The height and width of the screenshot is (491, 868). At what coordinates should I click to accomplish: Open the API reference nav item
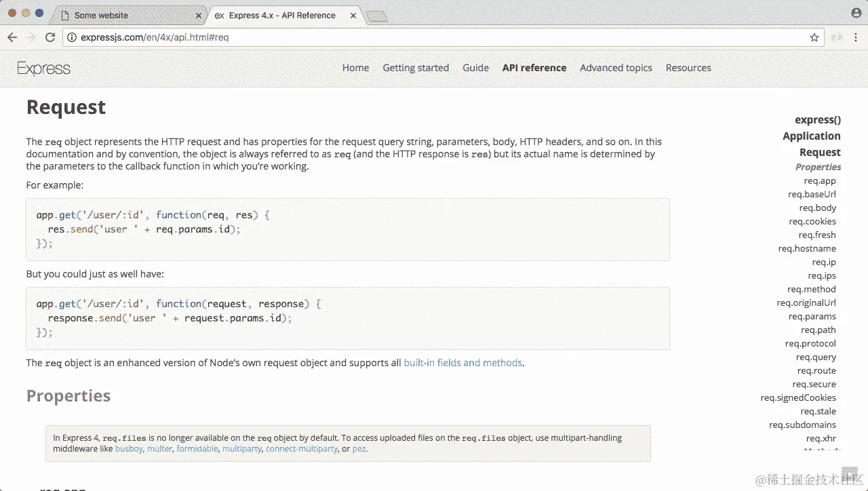point(534,68)
